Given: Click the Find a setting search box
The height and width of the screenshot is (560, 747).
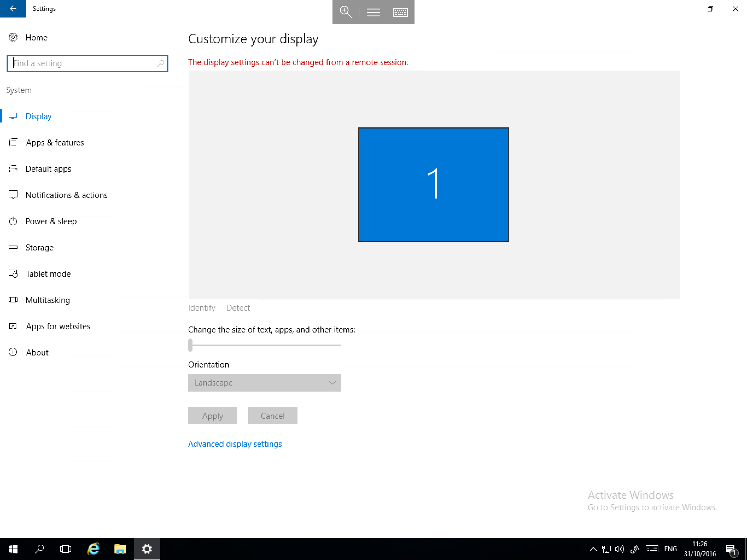Looking at the screenshot, I should click(87, 63).
